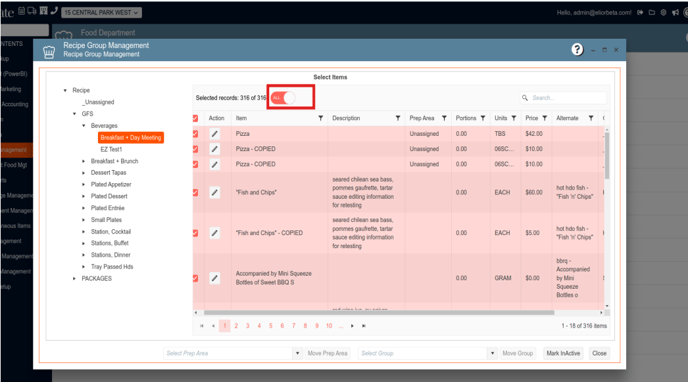Image resolution: width=688 pixels, height=382 pixels.
Task: Click the folder icon in the top-right bar
Action: tap(652, 13)
